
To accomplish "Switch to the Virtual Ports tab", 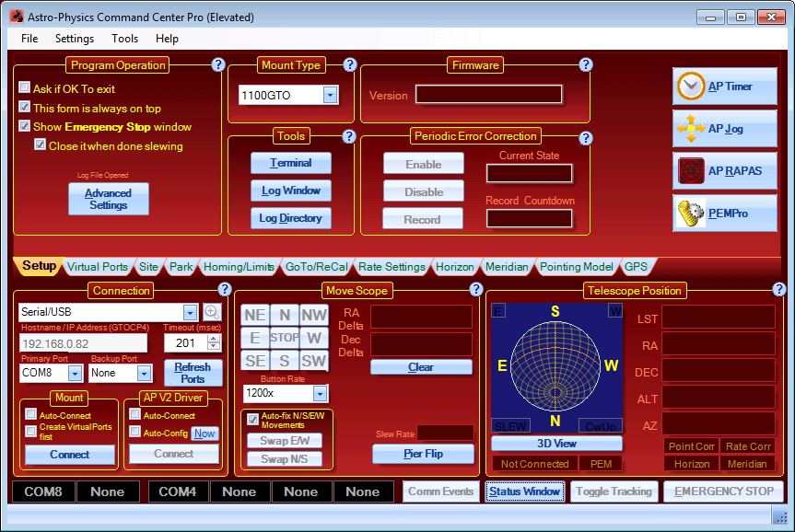I will click(98, 267).
